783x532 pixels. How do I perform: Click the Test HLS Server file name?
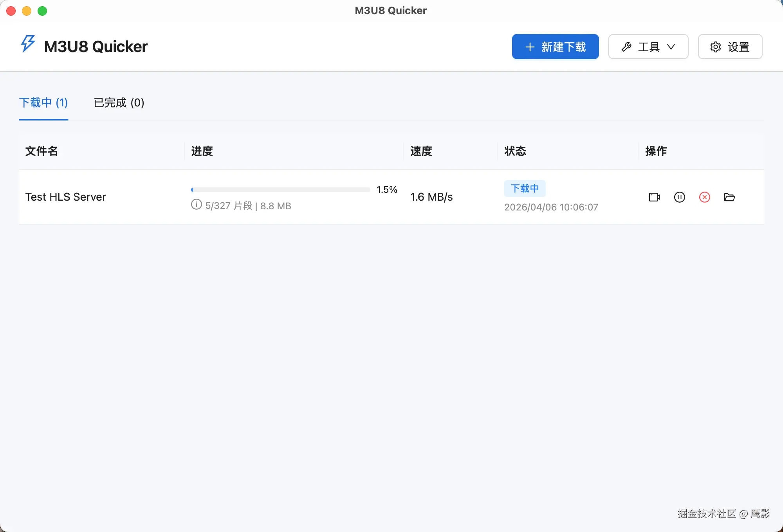pyautogui.click(x=66, y=197)
